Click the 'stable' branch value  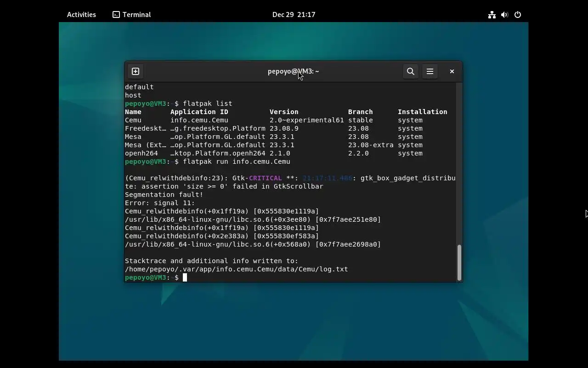(361, 120)
